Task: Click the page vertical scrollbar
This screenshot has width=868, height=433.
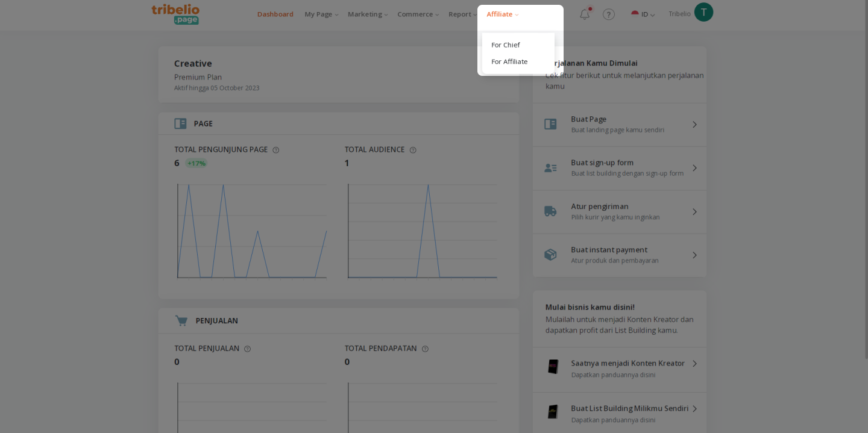Action: [x=866, y=181]
